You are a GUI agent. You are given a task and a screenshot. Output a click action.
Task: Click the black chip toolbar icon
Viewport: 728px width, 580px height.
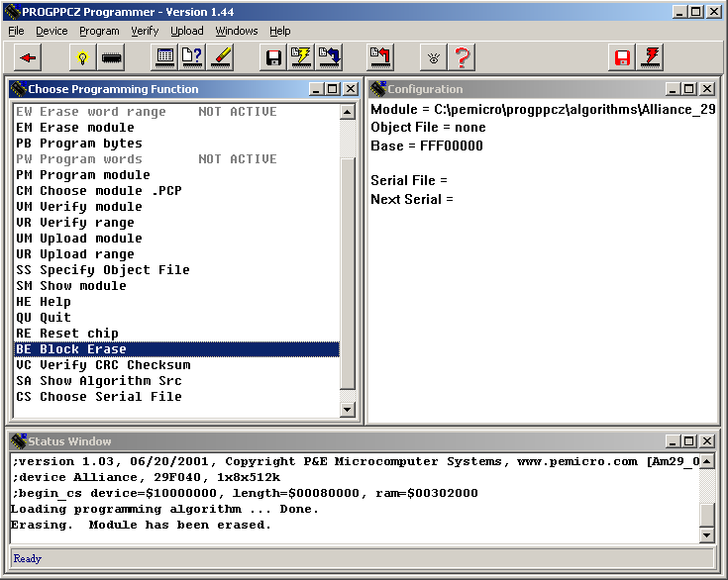111,57
